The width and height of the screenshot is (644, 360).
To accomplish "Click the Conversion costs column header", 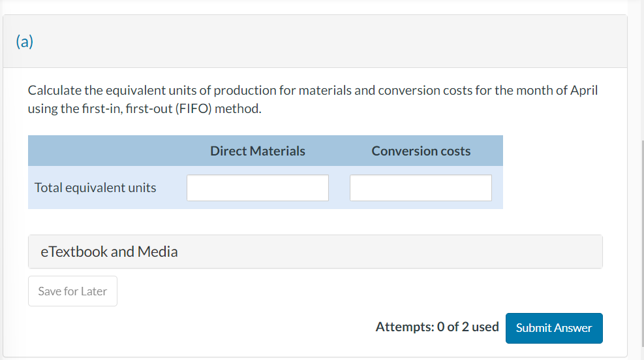I will [421, 151].
